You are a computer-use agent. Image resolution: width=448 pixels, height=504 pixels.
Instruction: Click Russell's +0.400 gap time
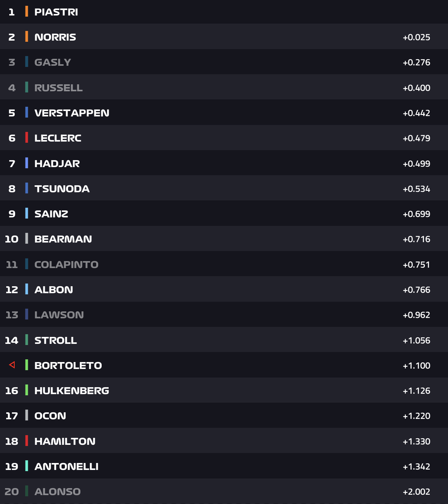(x=416, y=88)
